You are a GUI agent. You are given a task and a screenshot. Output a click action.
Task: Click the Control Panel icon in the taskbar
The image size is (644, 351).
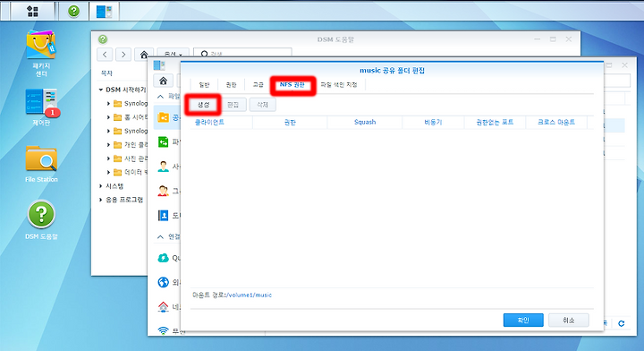(x=104, y=11)
